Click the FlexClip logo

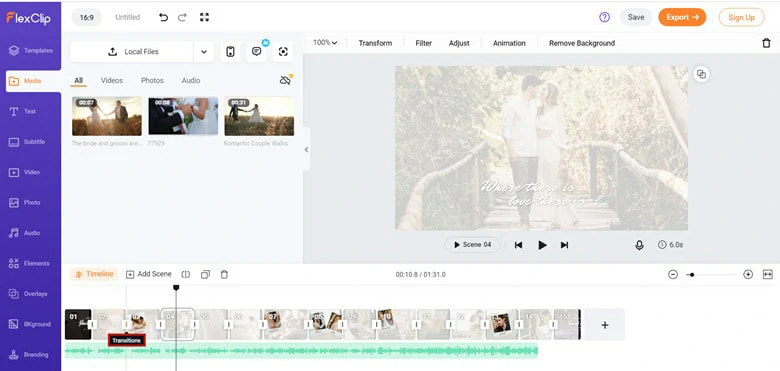[28, 18]
